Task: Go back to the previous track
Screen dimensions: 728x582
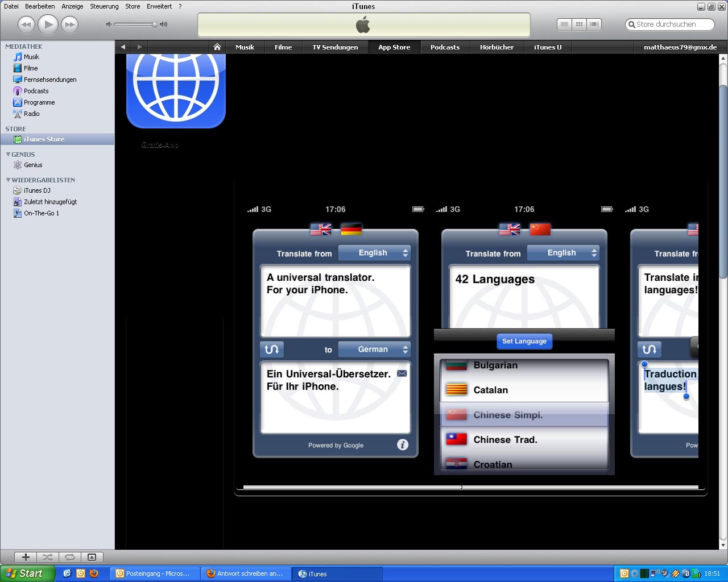Action: [x=26, y=24]
